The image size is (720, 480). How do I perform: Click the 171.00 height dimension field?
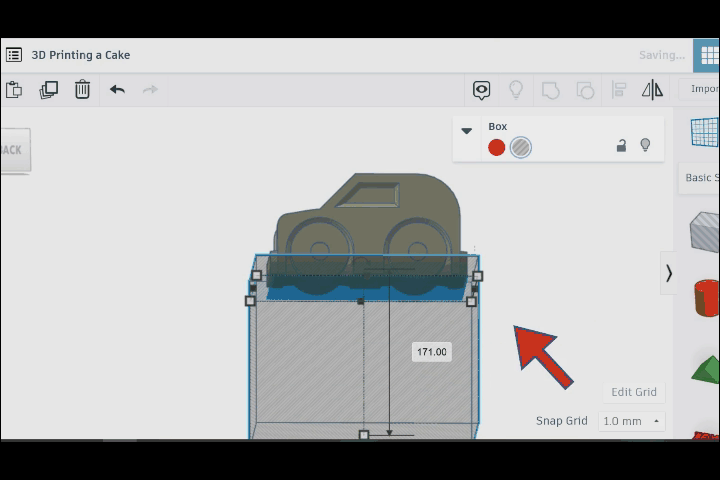tap(432, 352)
